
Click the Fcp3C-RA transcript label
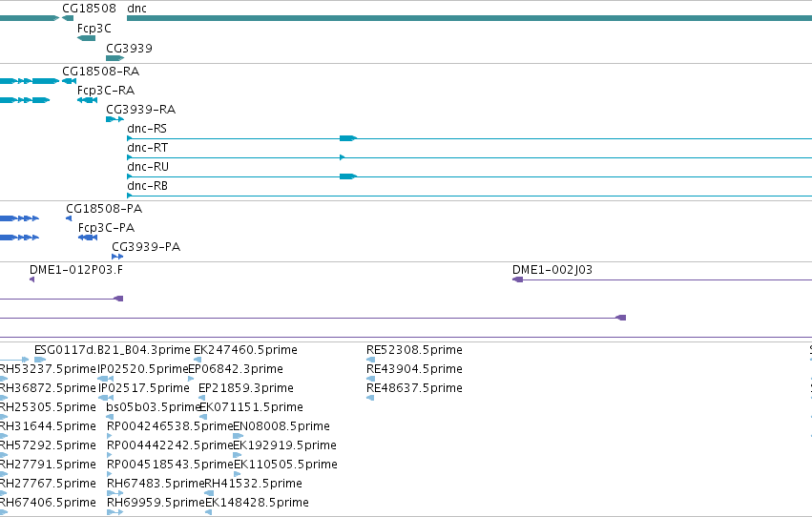pyautogui.click(x=106, y=90)
